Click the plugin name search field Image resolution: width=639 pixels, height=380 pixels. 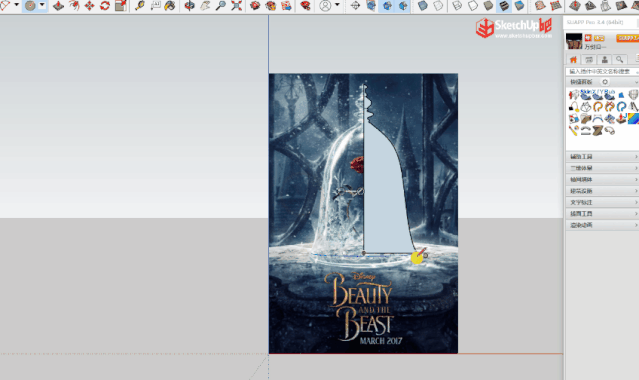tap(602, 71)
